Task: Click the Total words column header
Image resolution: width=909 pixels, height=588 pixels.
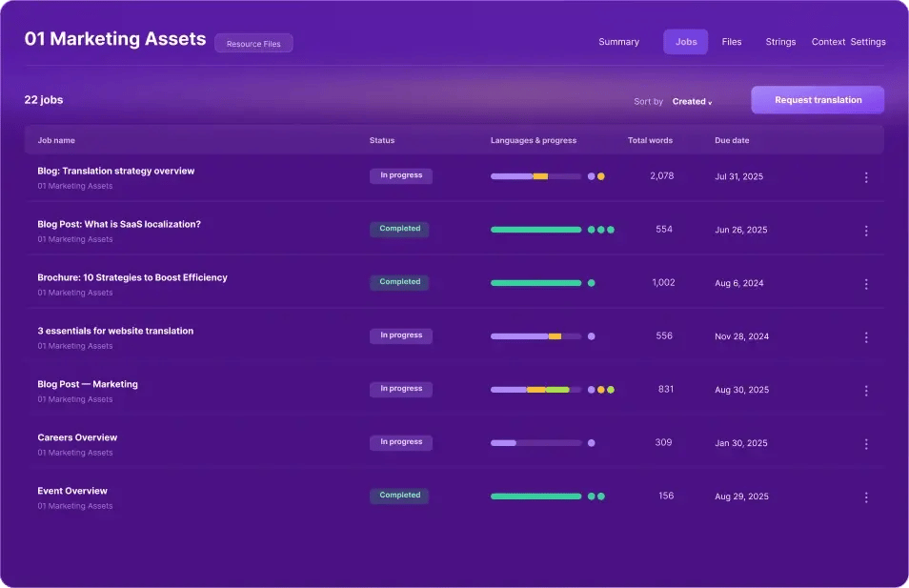Action: [x=650, y=140]
